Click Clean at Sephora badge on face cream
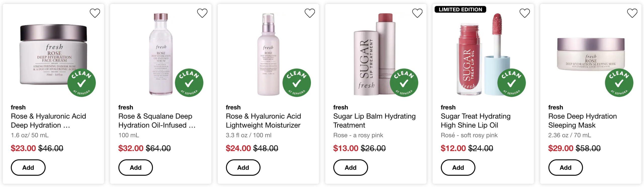 (82, 83)
